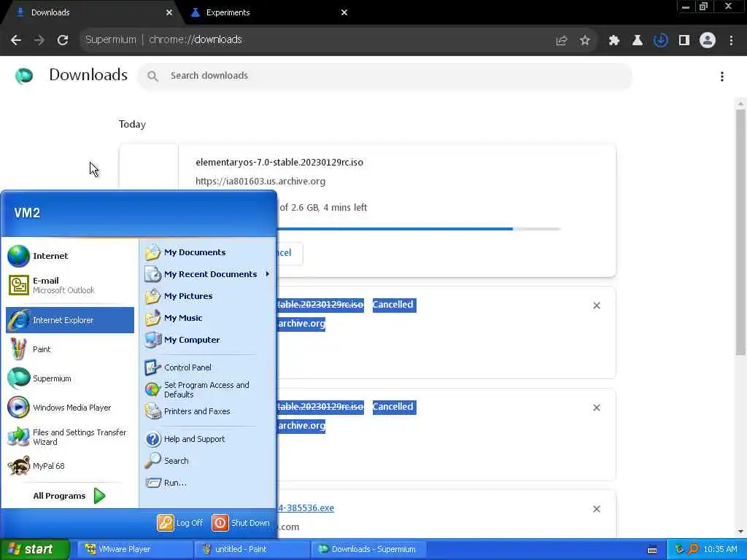
Task: Open Printers and Faxes
Action: click(x=207, y=411)
